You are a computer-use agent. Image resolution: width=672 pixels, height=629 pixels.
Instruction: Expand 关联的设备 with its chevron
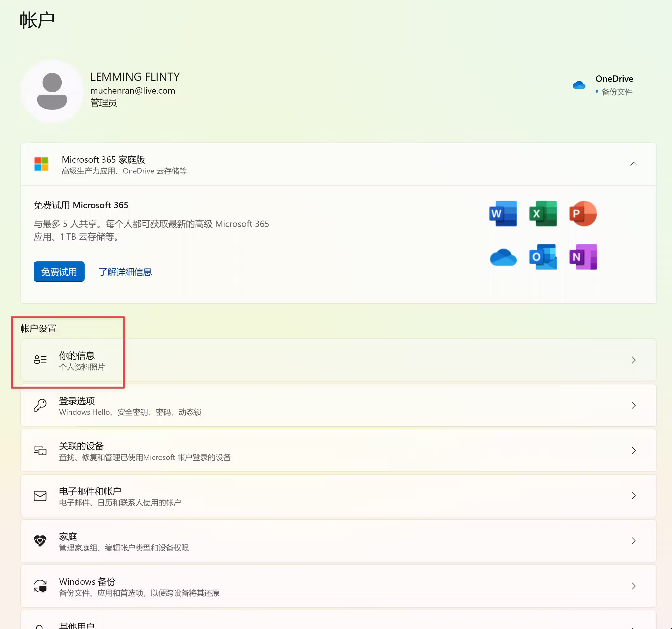coord(633,450)
